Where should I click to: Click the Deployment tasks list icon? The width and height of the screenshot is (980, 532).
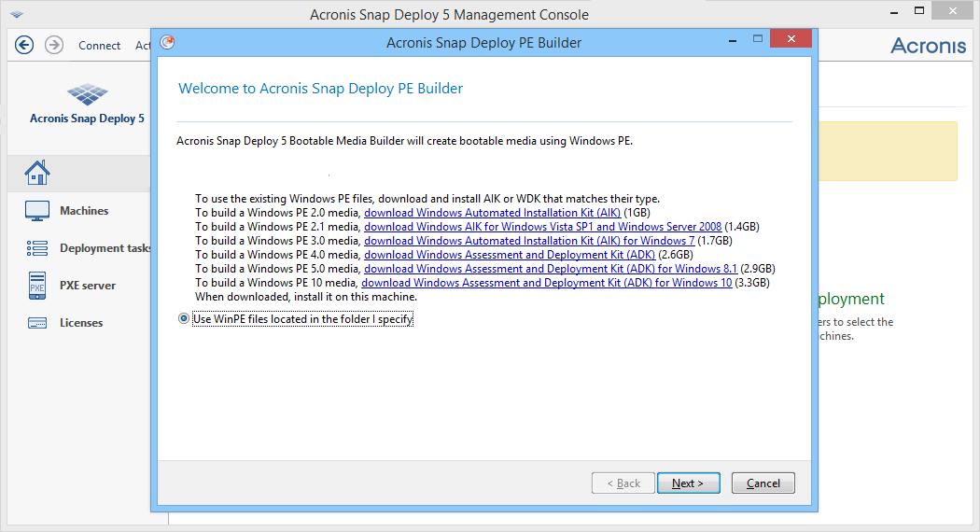pos(37,248)
